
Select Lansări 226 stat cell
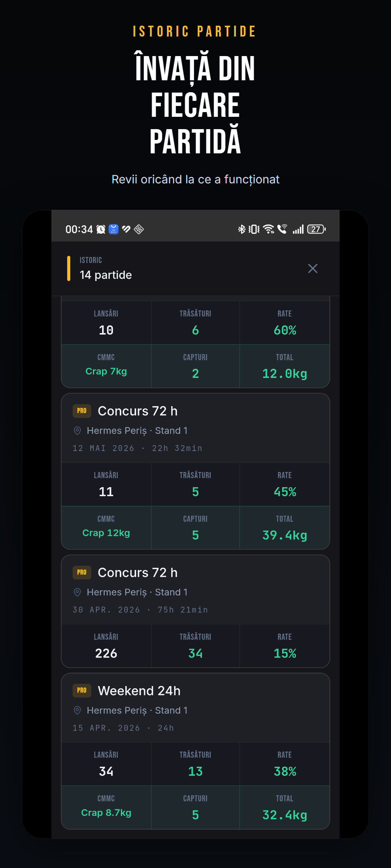pyautogui.click(x=106, y=646)
